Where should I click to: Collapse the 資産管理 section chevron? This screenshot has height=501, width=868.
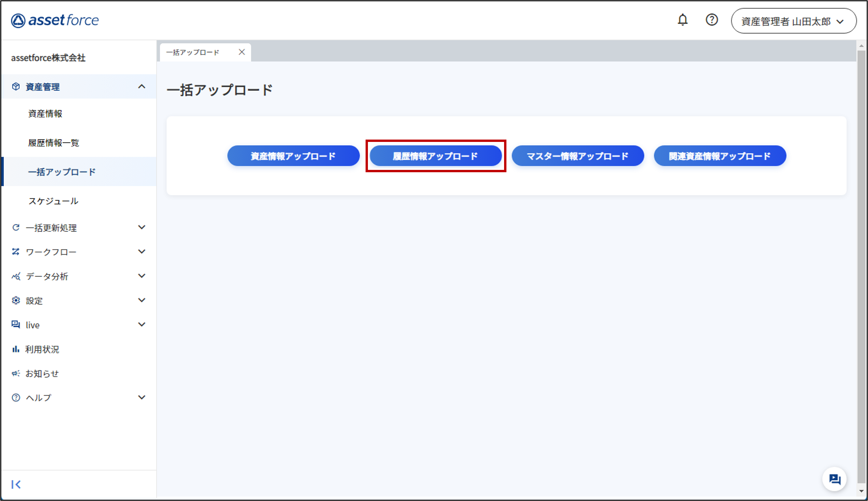pyautogui.click(x=142, y=86)
